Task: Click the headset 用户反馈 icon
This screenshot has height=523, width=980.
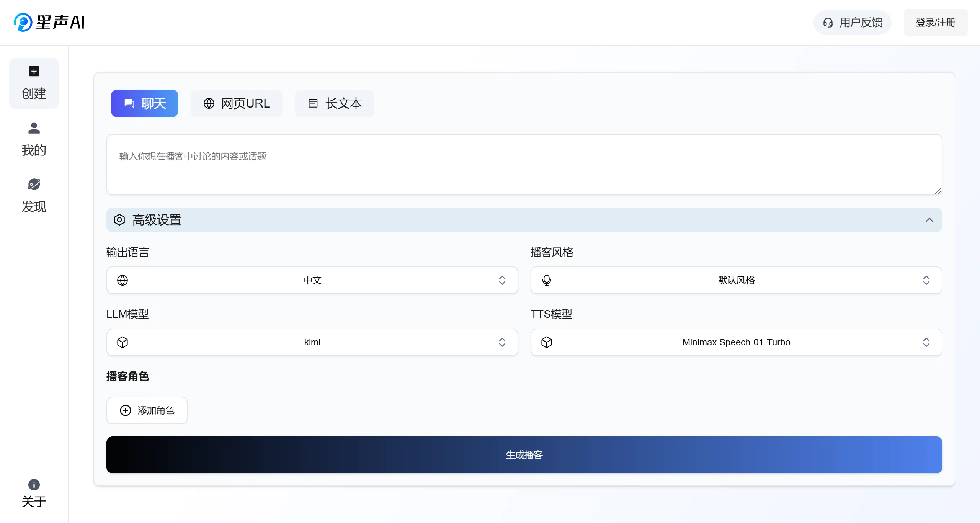Action: click(x=828, y=23)
